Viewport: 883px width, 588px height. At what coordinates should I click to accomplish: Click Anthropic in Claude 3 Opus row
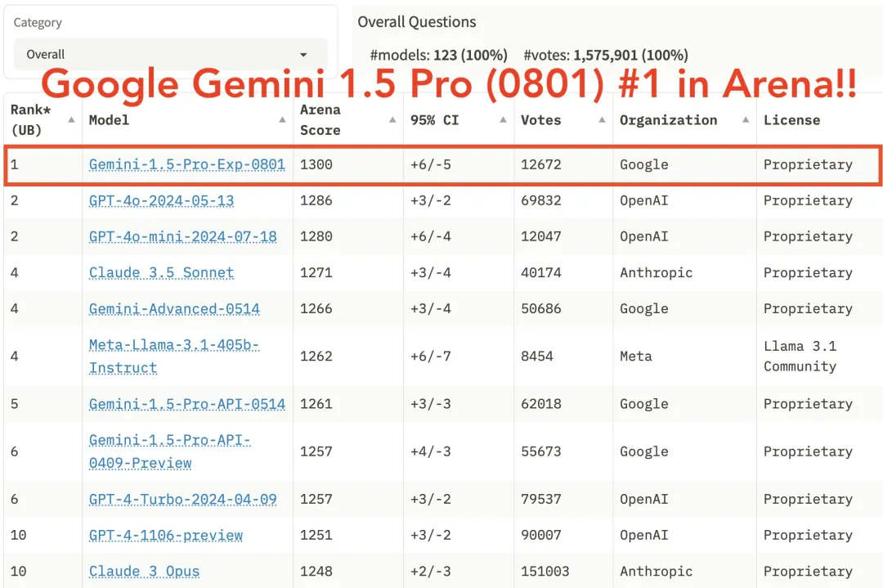pyautogui.click(x=656, y=571)
